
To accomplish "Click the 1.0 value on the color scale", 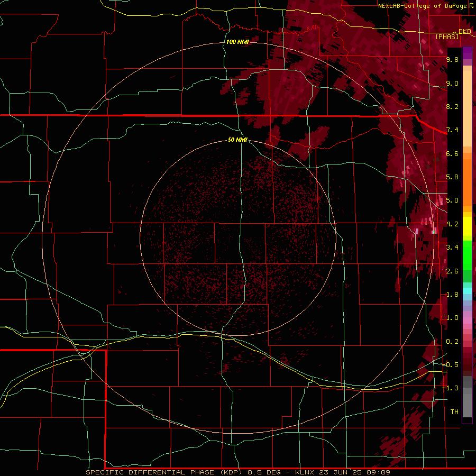I will pos(452,318).
